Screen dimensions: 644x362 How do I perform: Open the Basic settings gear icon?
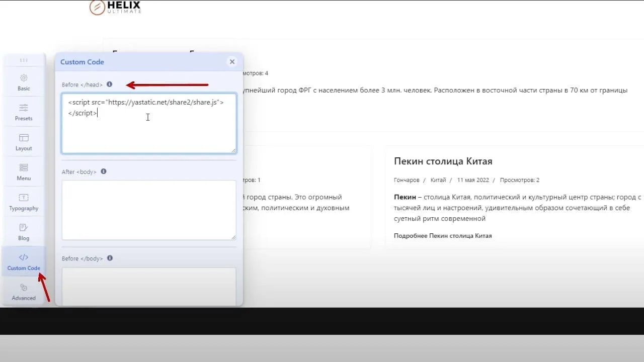pyautogui.click(x=24, y=78)
